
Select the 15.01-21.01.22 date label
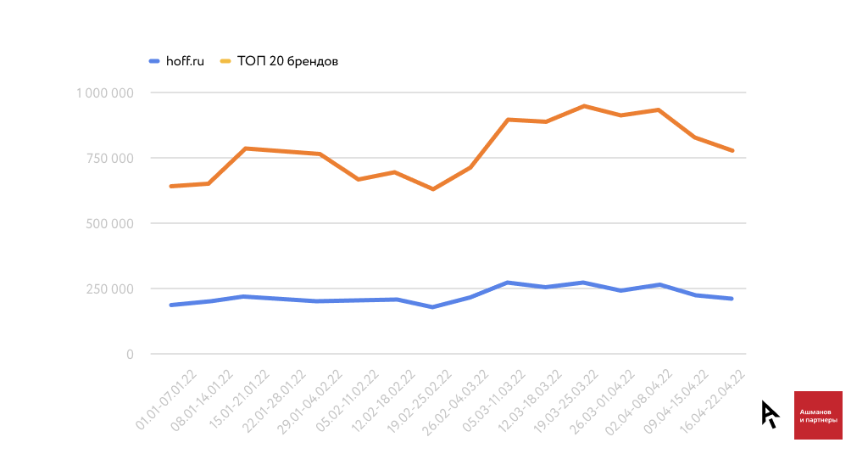(x=240, y=400)
